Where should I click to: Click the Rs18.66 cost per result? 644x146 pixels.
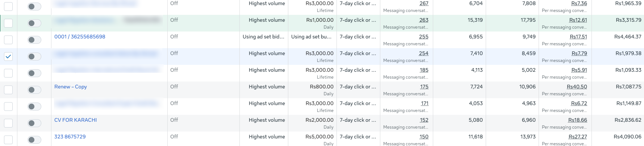pyautogui.click(x=577, y=120)
